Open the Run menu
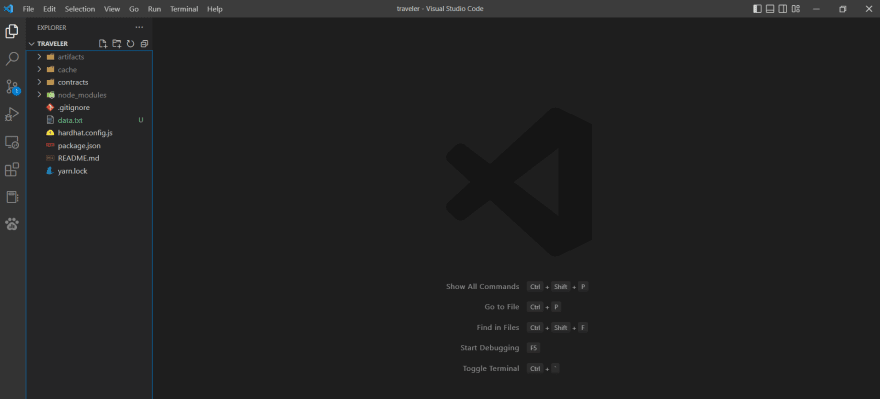Screen dimensions: 880x399 (x=154, y=9)
